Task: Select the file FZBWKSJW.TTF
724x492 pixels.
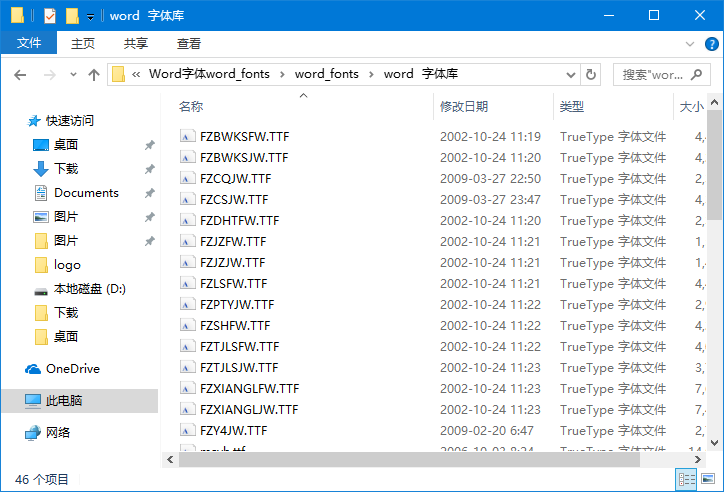Action: coord(244,158)
